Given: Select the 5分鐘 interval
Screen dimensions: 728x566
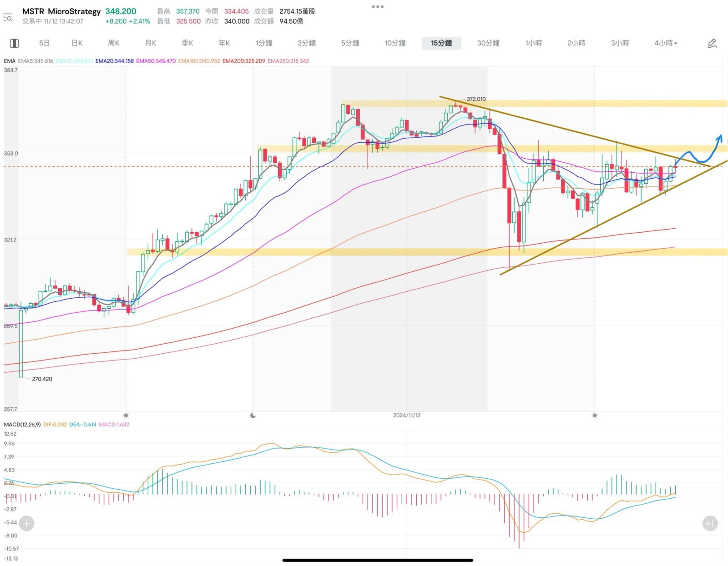Looking at the screenshot, I should [x=350, y=43].
